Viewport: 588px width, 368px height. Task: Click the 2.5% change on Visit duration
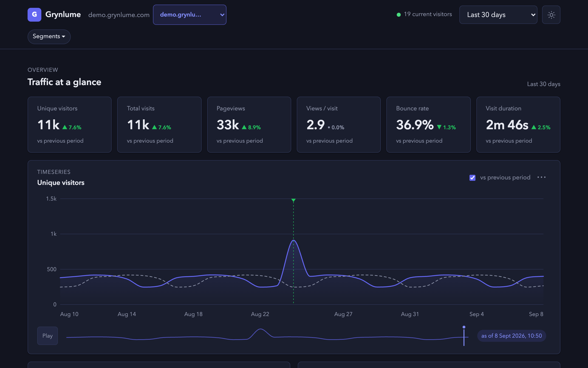coord(541,127)
